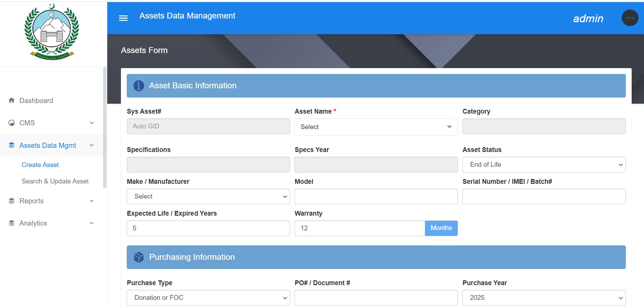Click the Months warranty unit button
Viewport: 644px width, 306px height.
[441, 228]
